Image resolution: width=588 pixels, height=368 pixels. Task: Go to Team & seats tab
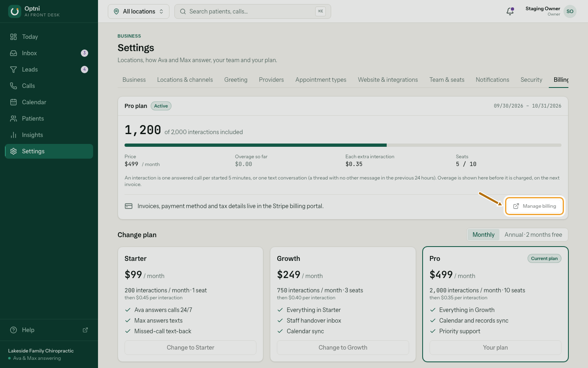(447, 80)
